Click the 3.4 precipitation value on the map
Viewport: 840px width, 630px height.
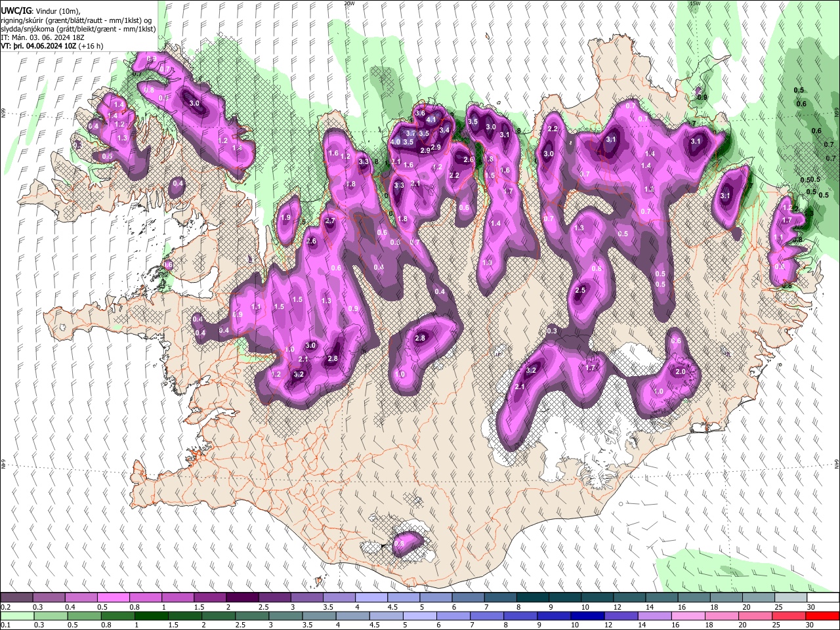click(444, 130)
